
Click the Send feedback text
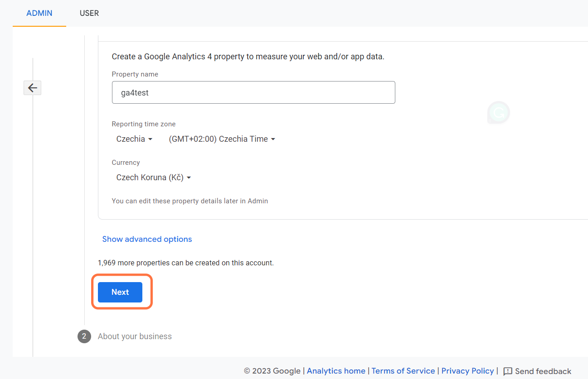point(543,371)
